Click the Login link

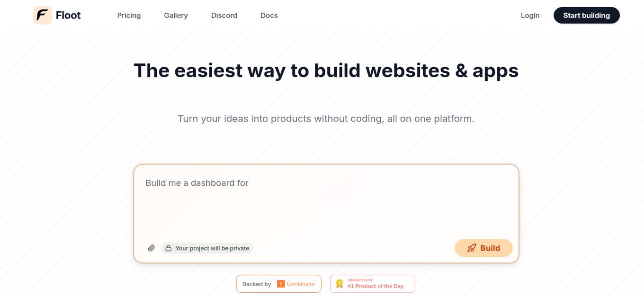coord(530,16)
